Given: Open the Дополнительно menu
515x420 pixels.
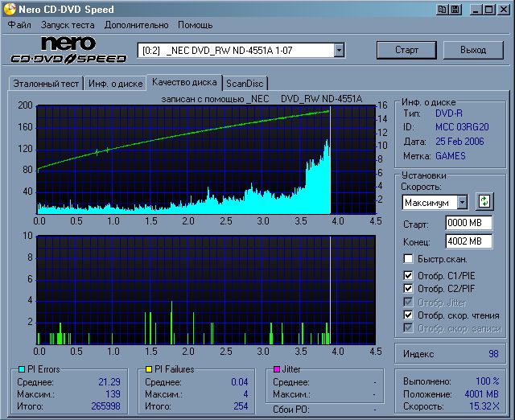Looking at the screenshot, I should pyautogui.click(x=135, y=25).
